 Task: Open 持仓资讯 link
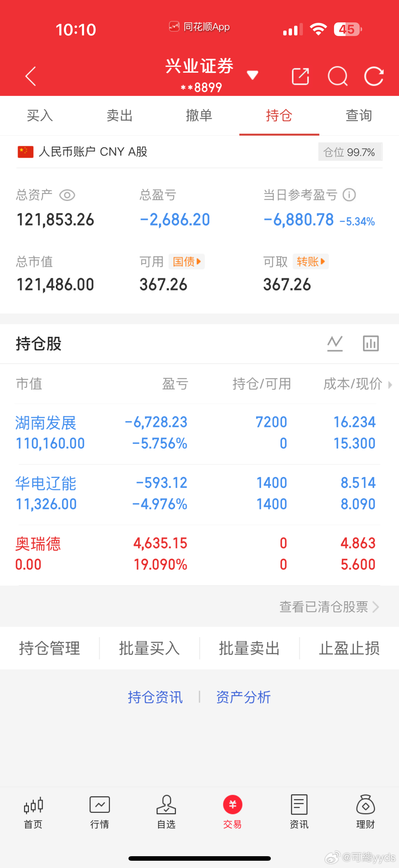pyautogui.click(x=155, y=697)
